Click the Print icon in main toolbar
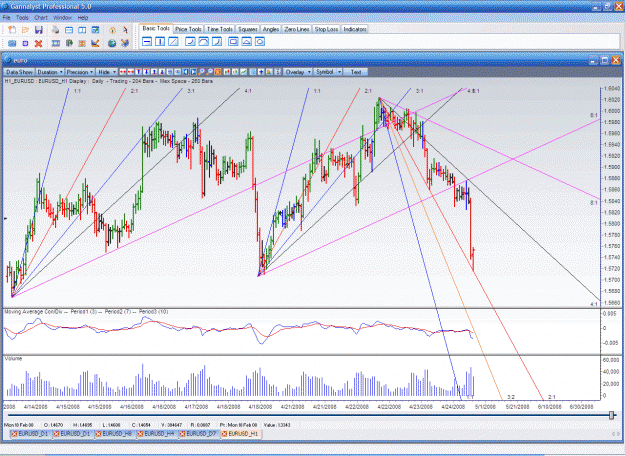The image size is (625, 456). click(x=55, y=30)
